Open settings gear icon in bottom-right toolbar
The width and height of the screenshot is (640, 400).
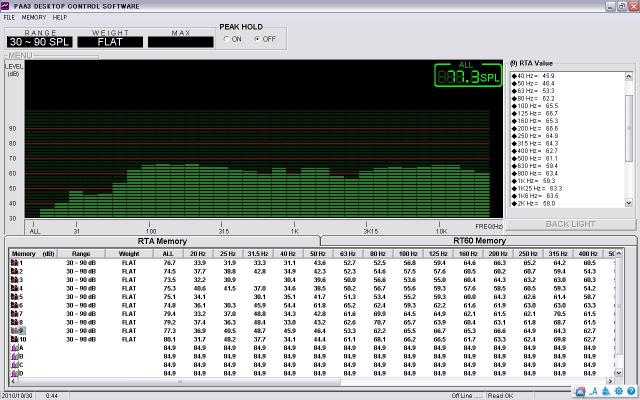(619, 391)
